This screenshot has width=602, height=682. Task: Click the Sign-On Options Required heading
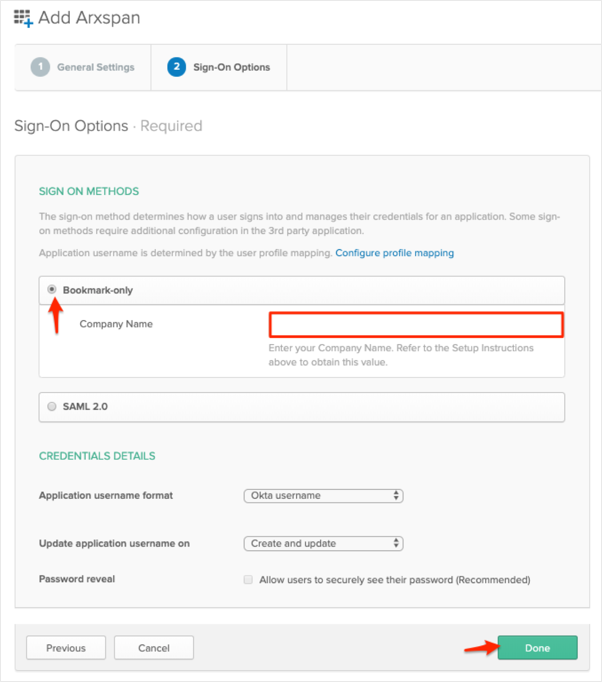[108, 126]
